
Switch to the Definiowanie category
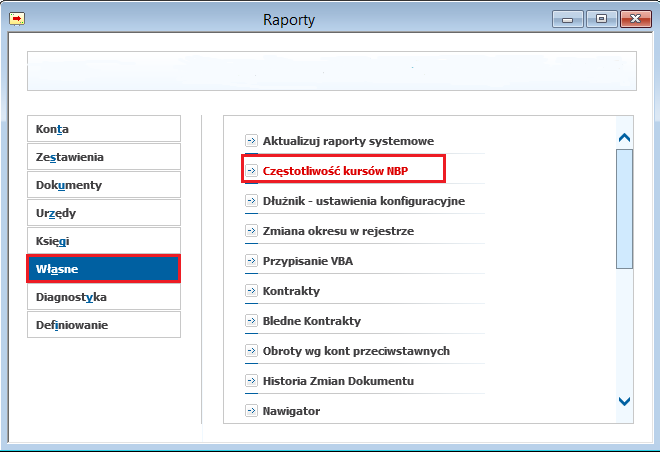pyautogui.click(x=104, y=324)
